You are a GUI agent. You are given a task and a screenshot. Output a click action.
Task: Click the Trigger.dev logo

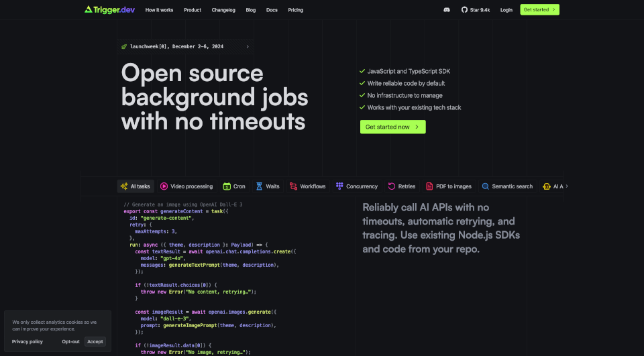point(109,10)
